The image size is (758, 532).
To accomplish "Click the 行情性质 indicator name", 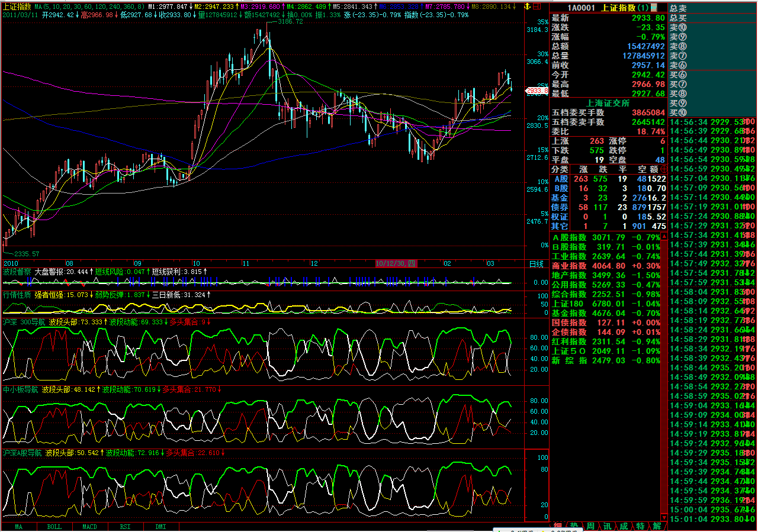I will [x=17, y=294].
